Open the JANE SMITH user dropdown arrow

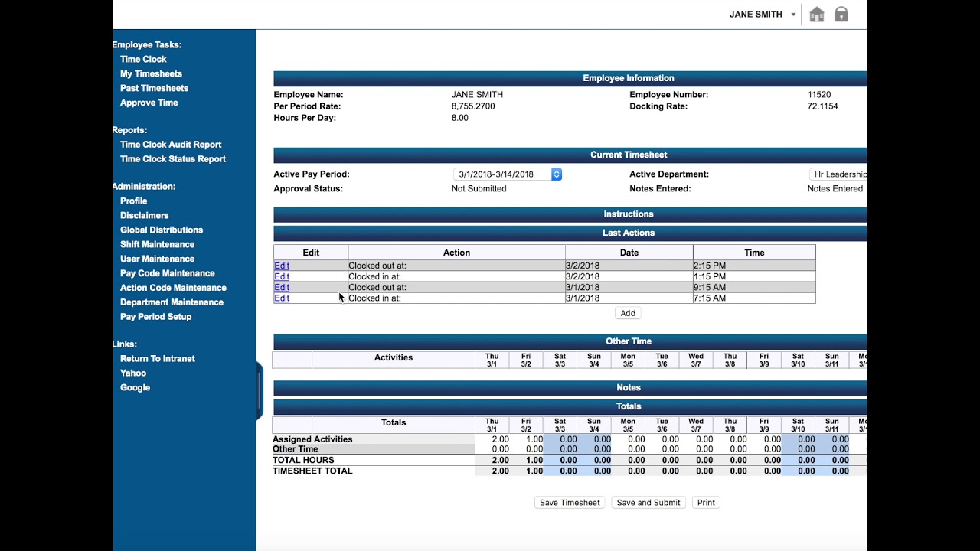[x=793, y=15]
